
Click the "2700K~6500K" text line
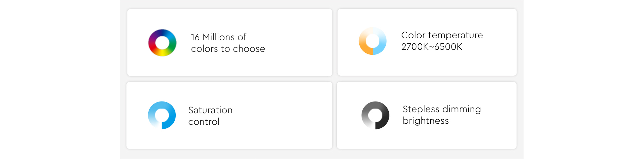coord(432,47)
